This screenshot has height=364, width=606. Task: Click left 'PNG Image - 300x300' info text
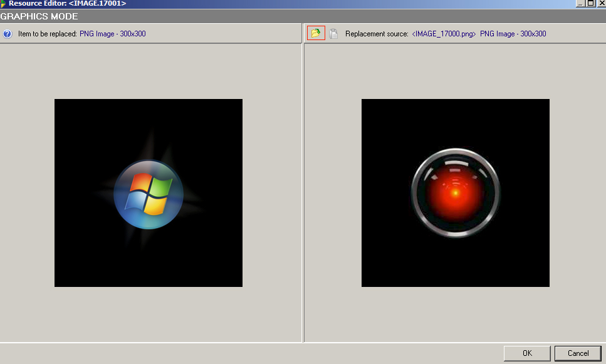pos(112,34)
